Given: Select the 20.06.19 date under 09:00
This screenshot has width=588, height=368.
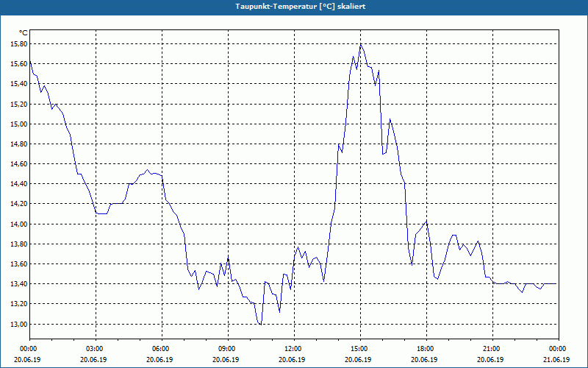Looking at the screenshot, I should [226, 359].
